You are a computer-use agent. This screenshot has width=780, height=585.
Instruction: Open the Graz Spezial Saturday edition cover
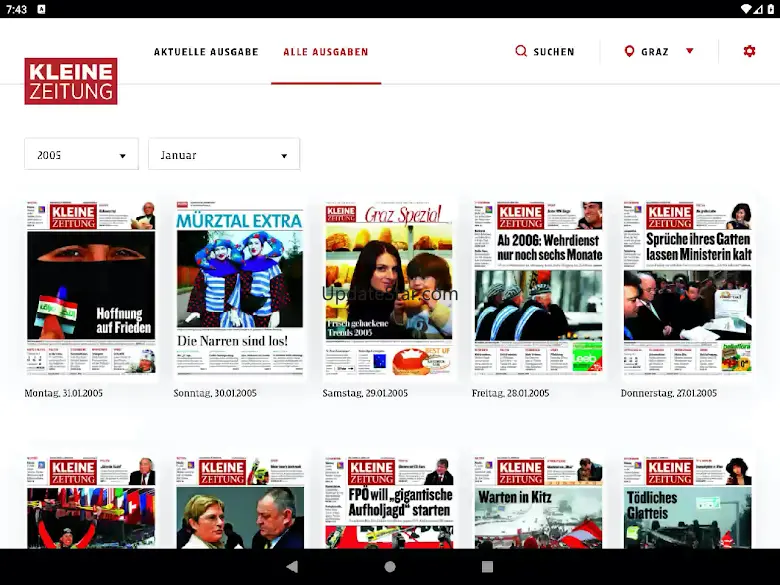(x=389, y=288)
